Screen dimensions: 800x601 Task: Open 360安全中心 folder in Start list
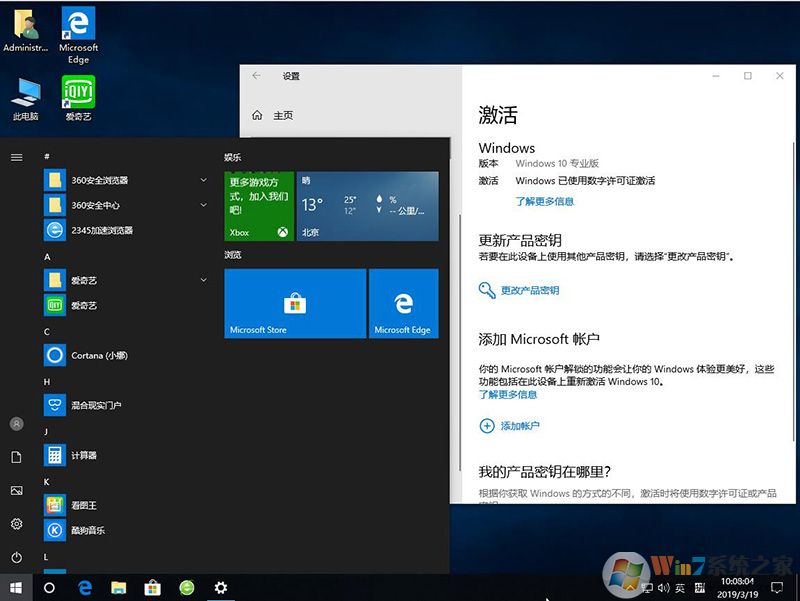click(x=125, y=205)
